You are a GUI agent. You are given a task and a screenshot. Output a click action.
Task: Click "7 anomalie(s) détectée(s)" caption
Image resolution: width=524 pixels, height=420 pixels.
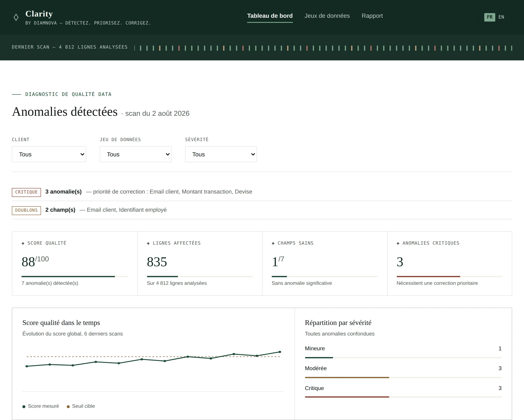coord(50,283)
